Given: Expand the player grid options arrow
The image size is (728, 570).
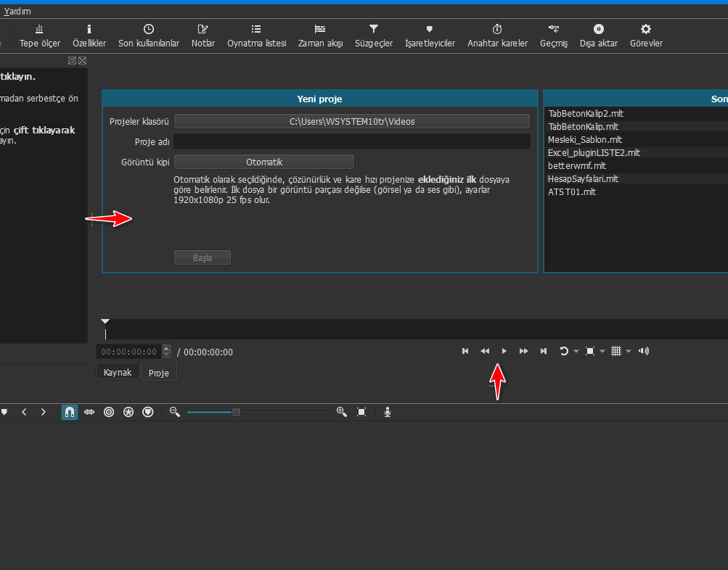Looking at the screenshot, I should click(629, 352).
